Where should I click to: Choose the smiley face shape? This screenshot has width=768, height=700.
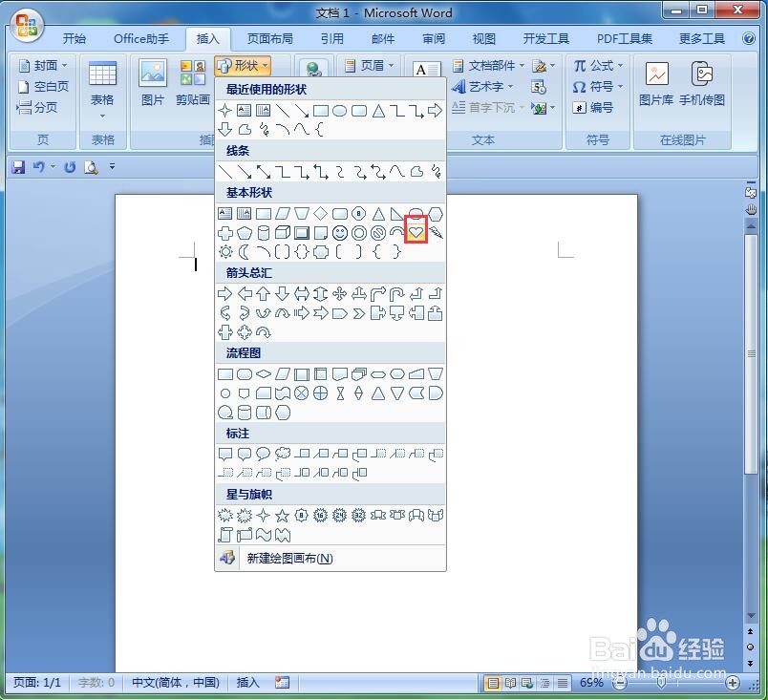pos(339,233)
